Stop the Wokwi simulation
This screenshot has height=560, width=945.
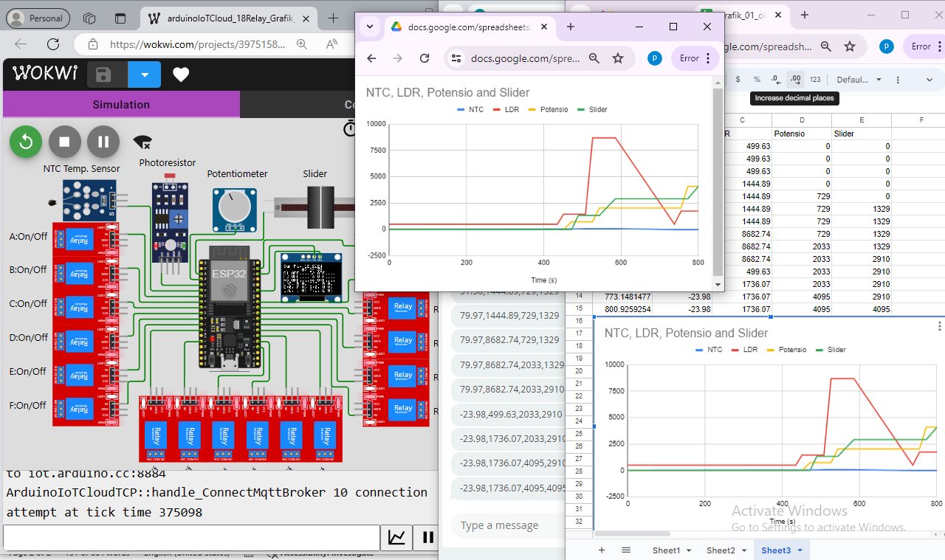click(65, 141)
